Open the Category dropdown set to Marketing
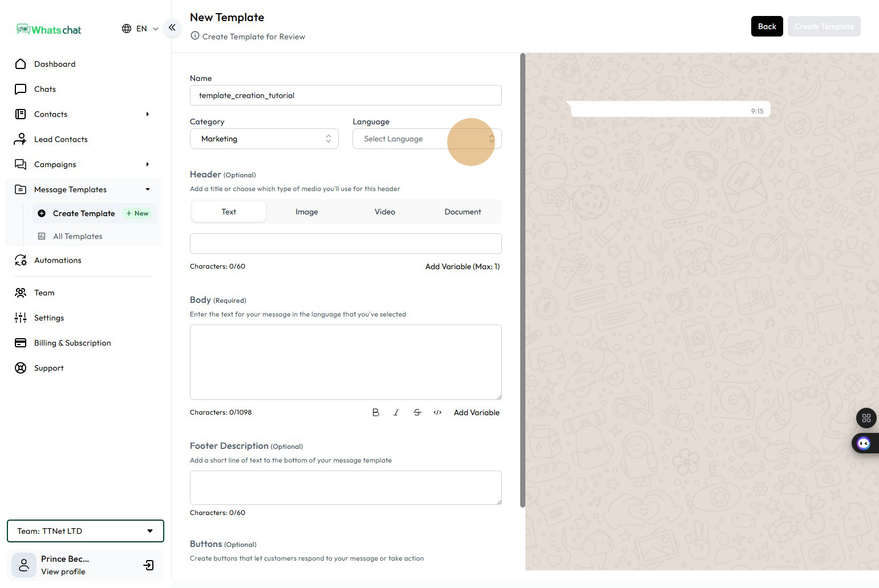The height and width of the screenshot is (588, 879). (264, 139)
